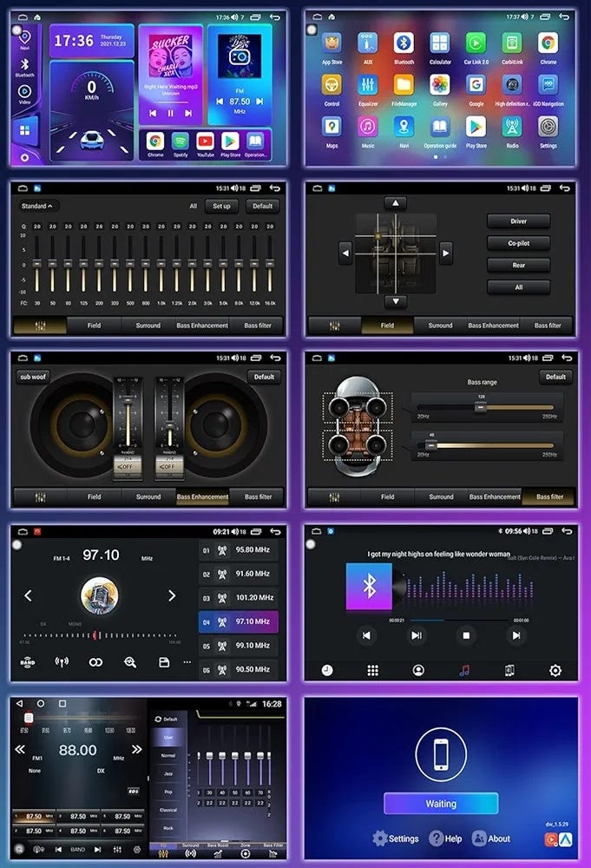Image resolution: width=591 pixels, height=868 pixels.
Task: Switch to Surround tab on 16-band equalizer screen
Action: tap(148, 325)
